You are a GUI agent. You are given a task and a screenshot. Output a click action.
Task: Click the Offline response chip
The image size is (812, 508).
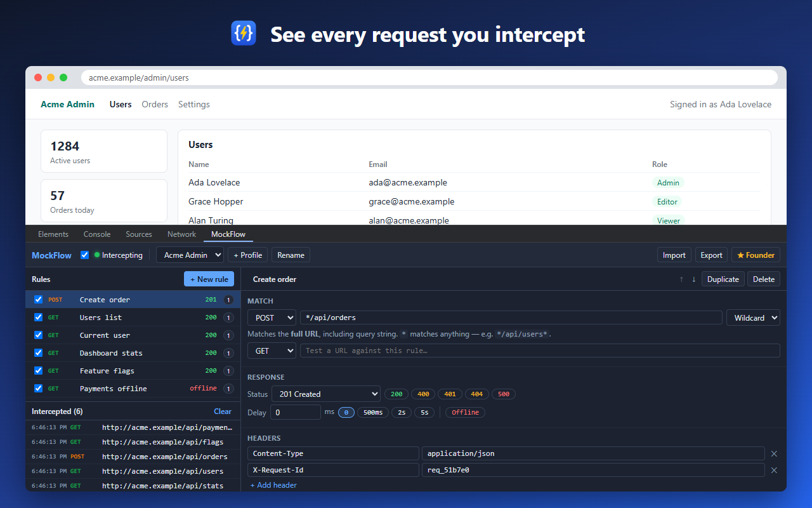tap(465, 412)
